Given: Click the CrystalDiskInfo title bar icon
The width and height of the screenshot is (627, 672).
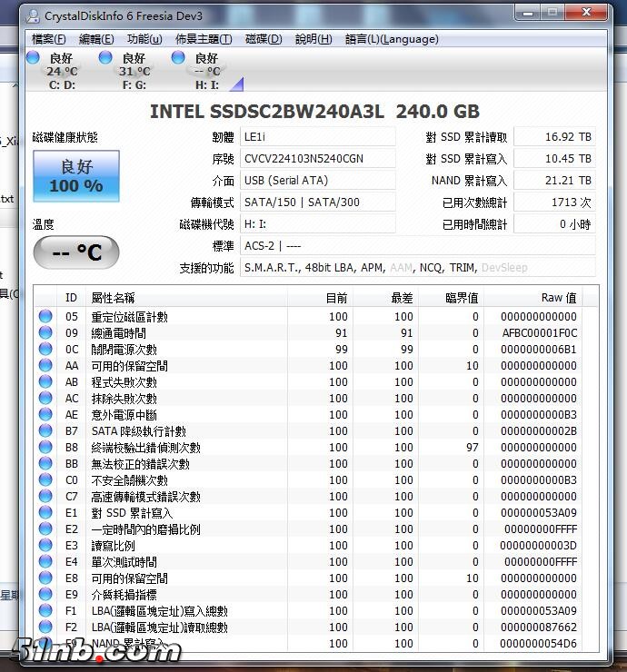Looking at the screenshot, I should tap(33, 16).
